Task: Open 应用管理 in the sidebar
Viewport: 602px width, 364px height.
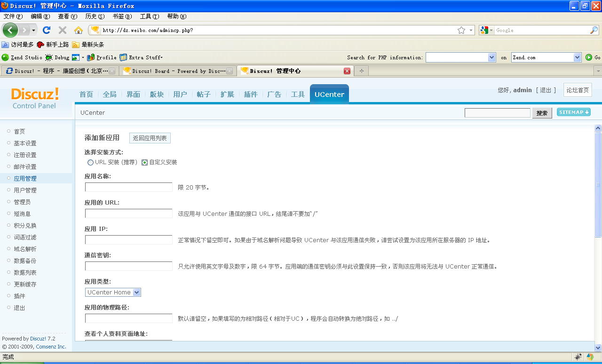Action: pos(25,178)
